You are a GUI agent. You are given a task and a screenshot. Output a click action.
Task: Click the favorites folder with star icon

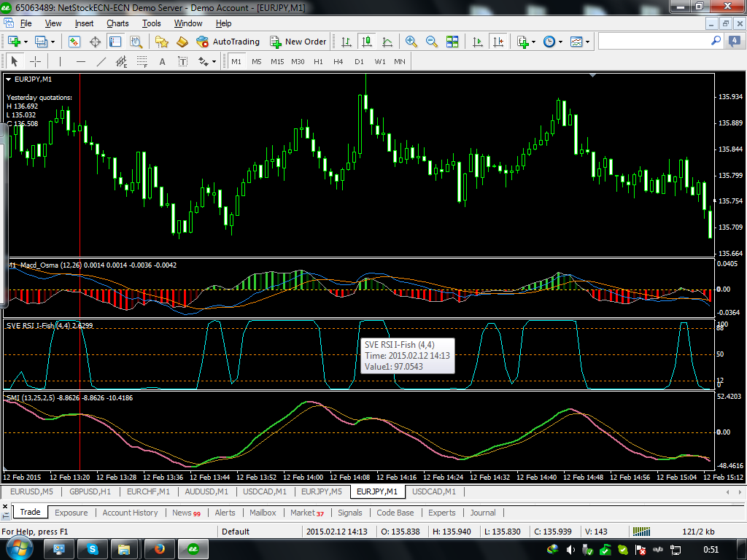coord(162,42)
